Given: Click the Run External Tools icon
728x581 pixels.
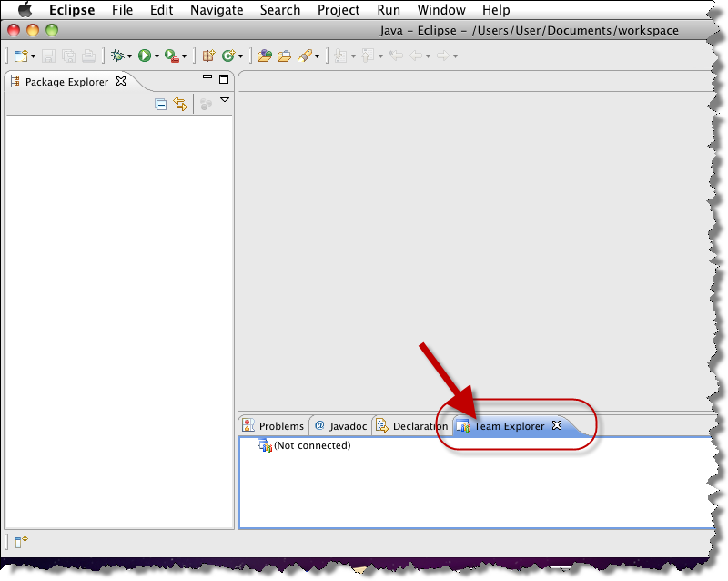Looking at the screenshot, I should (x=172, y=56).
